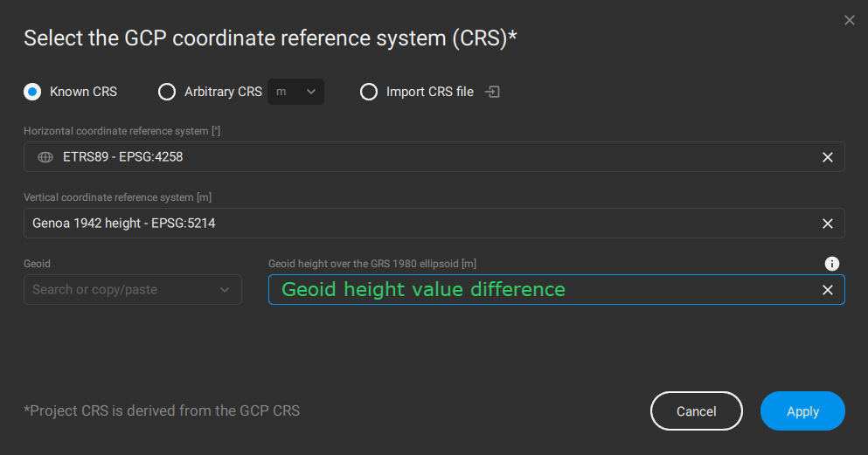
Task: Close the CRS selection dialog
Action: tap(850, 20)
